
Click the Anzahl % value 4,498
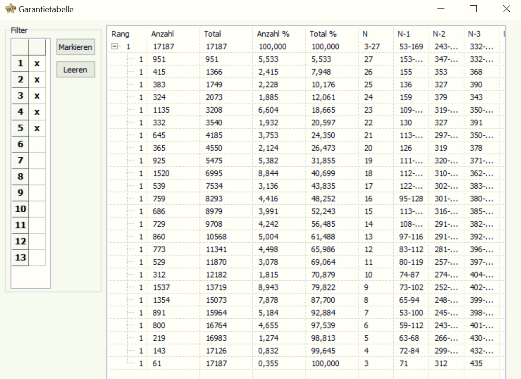(268, 249)
